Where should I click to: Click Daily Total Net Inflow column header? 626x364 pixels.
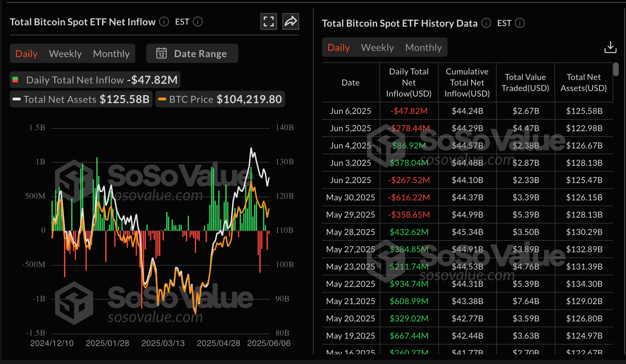[x=408, y=82]
